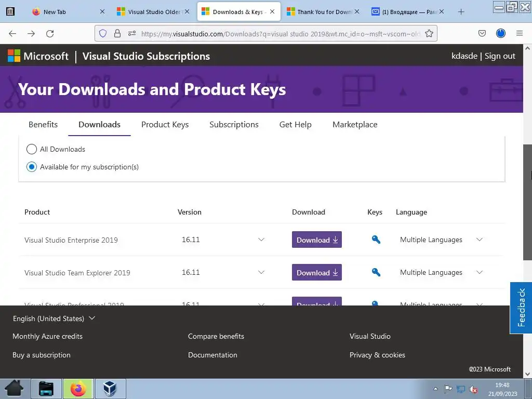
Task: Select the All Downloads radio option
Action: pos(32,149)
